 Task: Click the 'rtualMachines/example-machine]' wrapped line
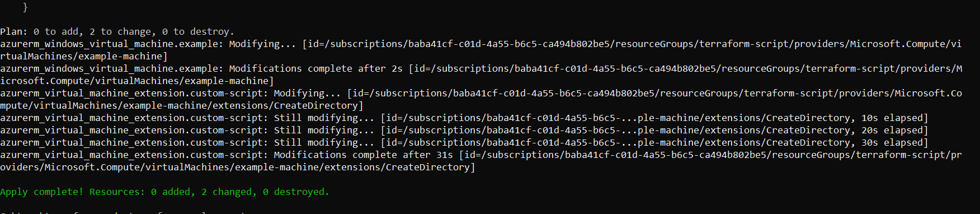coord(83,57)
